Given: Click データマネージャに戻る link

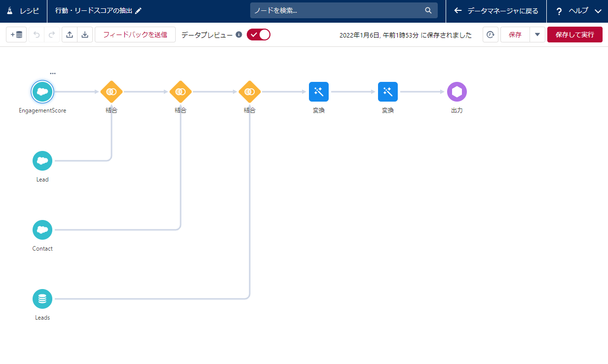Looking at the screenshot, I should [x=496, y=11].
